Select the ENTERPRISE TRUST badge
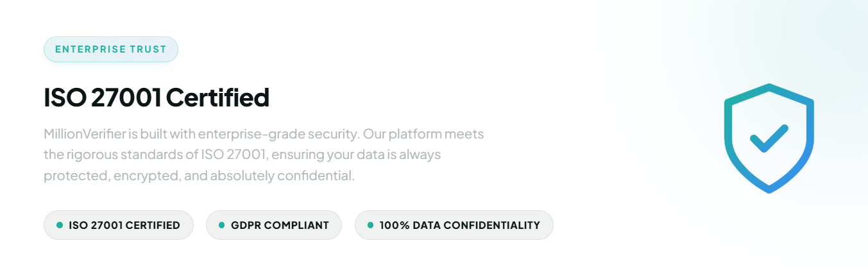868x277 pixels. click(111, 49)
